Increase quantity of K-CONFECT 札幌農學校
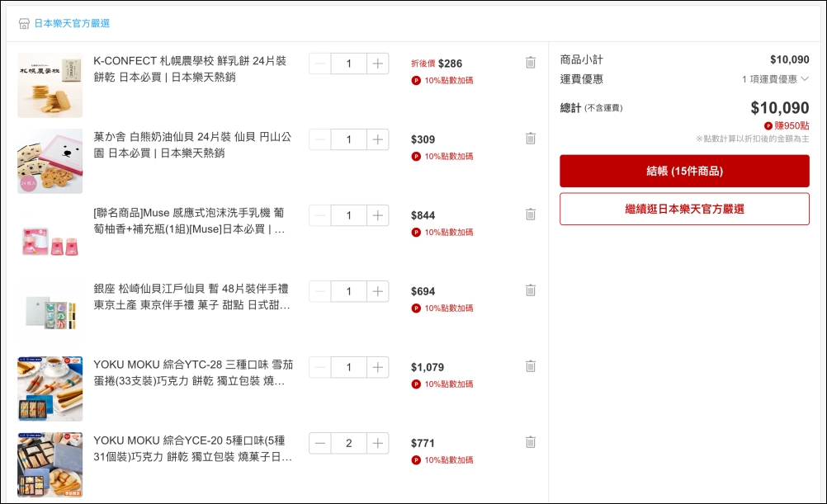This screenshot has width=827, height=504. point(377,64)
